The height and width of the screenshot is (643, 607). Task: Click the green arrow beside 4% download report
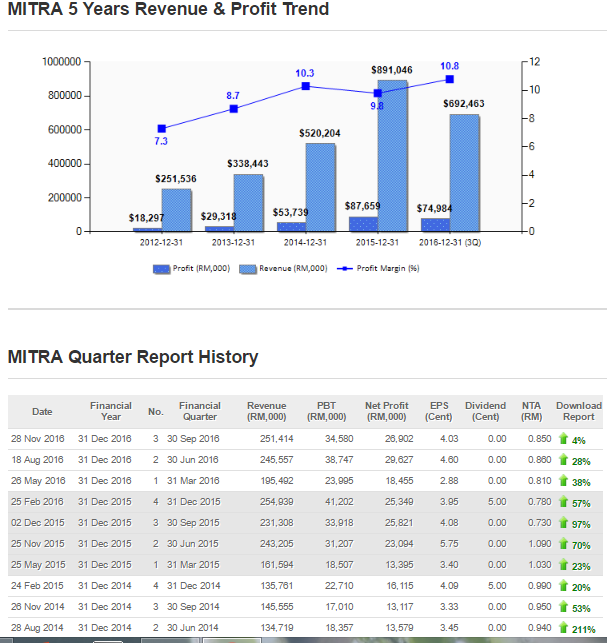(563, 439)
